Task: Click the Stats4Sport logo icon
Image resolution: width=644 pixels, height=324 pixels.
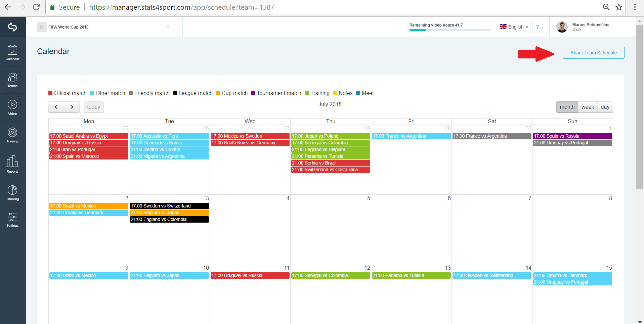Action: point(12,27)
